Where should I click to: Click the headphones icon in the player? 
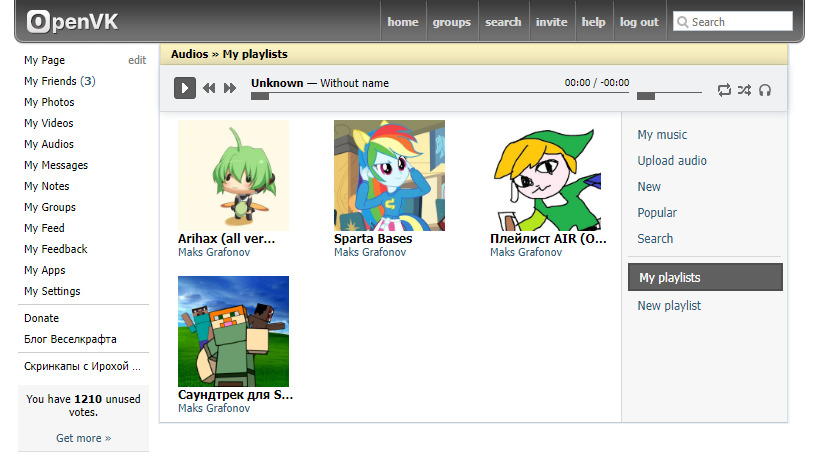click(765, 90)
